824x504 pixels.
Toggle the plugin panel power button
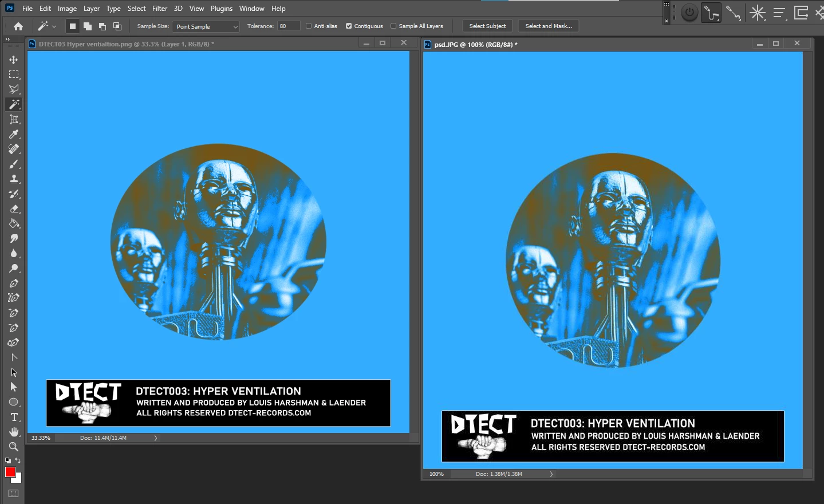pos(689,13)
